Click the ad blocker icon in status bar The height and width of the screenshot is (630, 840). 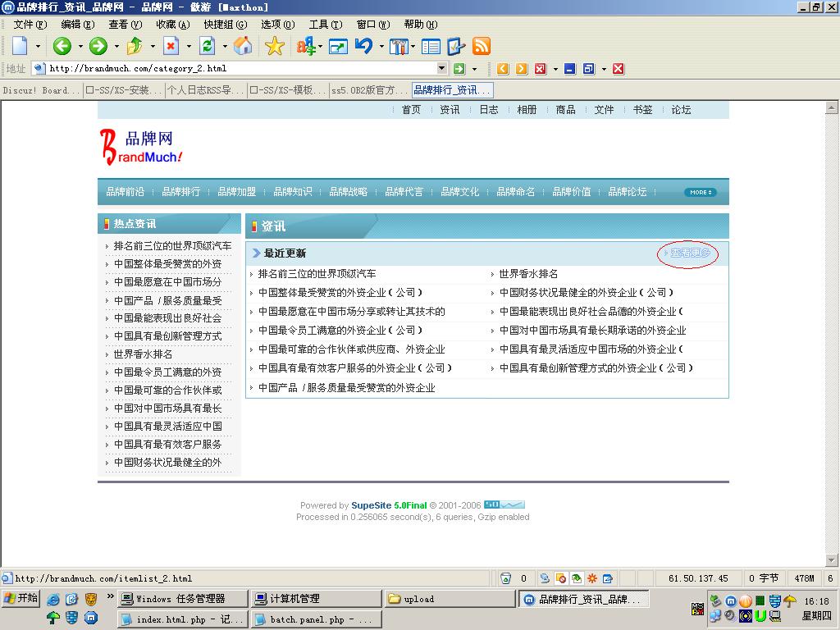(x=561, y=578)
